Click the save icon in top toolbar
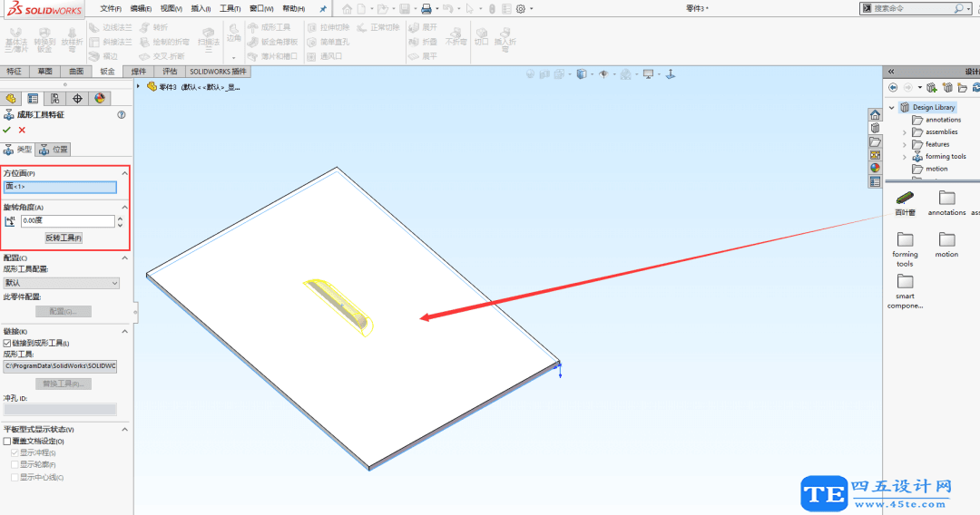Screen dimensions: 980x515 405,9
